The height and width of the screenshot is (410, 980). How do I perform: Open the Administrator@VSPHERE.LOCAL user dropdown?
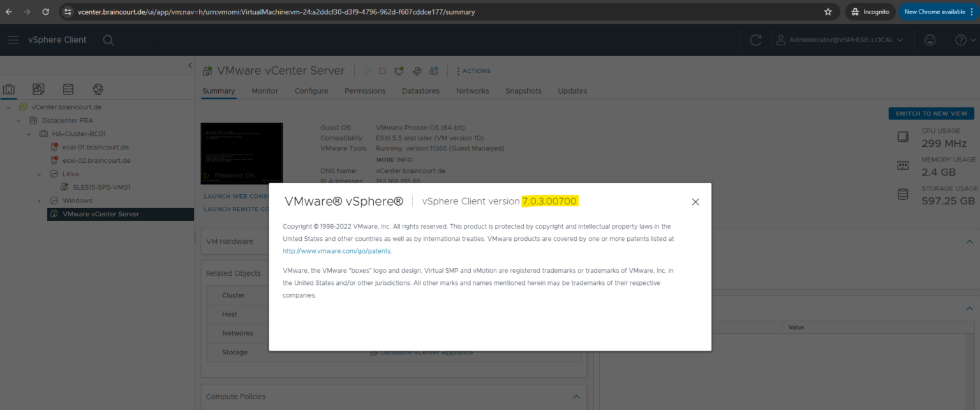(x=840, y=40)
